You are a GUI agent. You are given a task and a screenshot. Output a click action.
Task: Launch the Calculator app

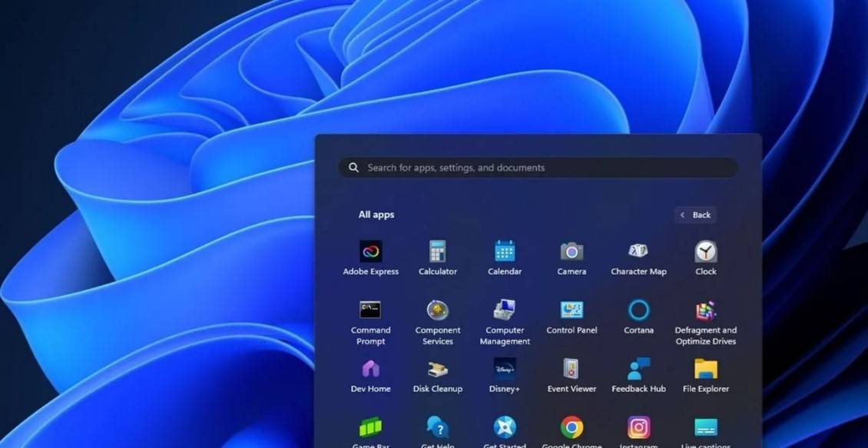pos(437,252)
